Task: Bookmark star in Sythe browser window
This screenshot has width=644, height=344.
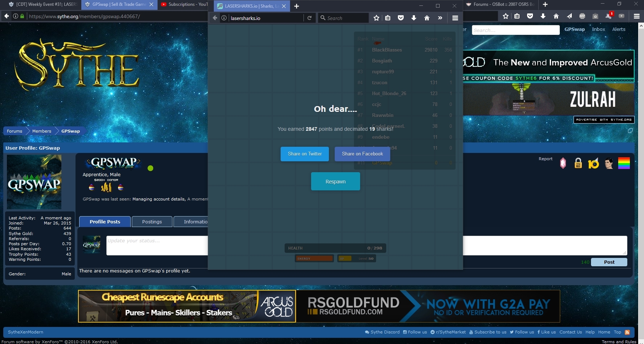Action: click(x=506, y=16)
